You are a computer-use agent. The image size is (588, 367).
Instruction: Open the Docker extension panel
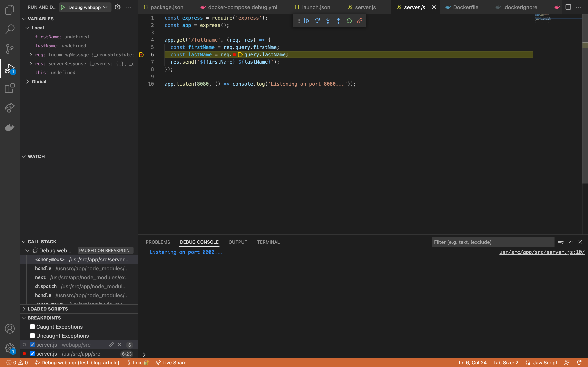pos(10,127)
